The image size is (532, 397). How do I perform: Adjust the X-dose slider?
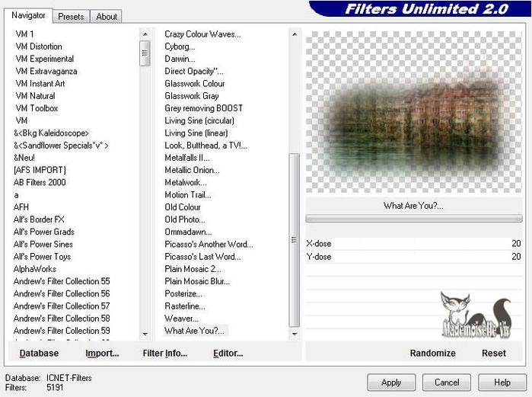pyautogui.click(x=413, y=244)
